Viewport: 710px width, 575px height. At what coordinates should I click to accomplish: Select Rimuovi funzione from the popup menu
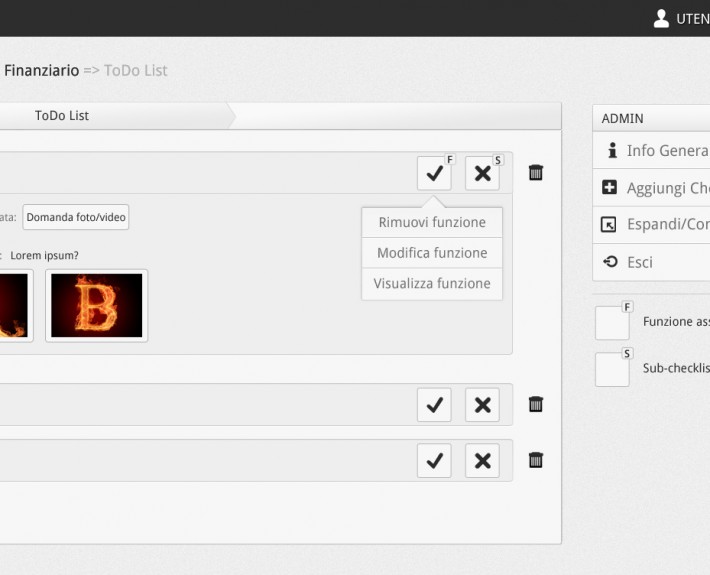point(432,222)
